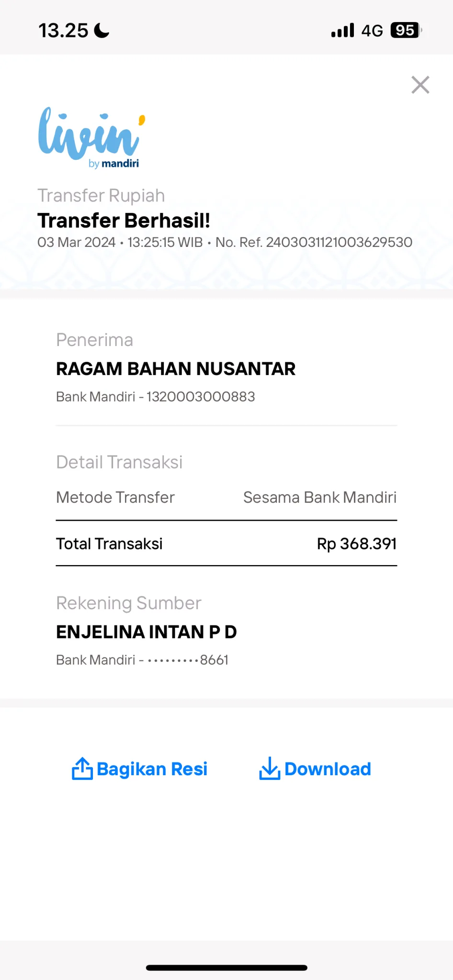Tap the Bagikan Resi text link
The height and width of the screenshot is (980, 453).
click(152, 769)
